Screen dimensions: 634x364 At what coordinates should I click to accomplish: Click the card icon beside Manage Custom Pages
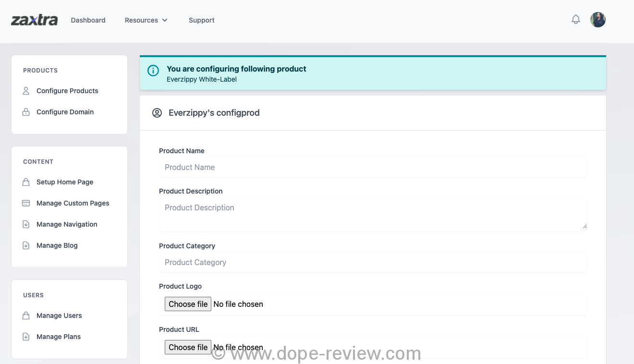[x=26, y=203]
